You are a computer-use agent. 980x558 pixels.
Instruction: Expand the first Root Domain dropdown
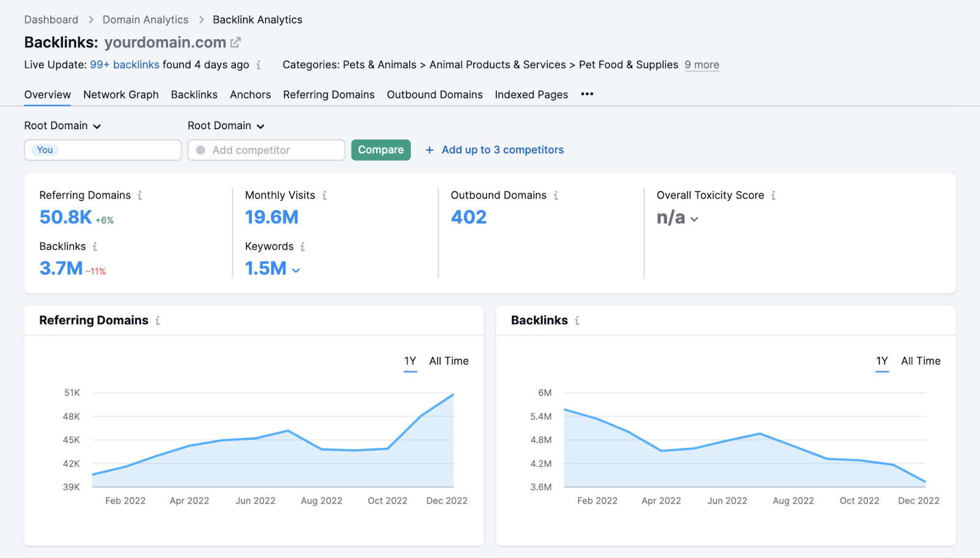(62, 126)
